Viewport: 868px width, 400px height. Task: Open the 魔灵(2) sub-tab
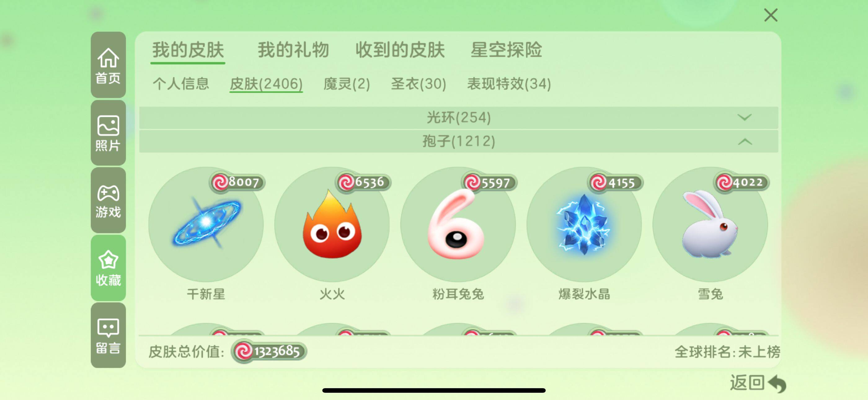click(347, 84)
